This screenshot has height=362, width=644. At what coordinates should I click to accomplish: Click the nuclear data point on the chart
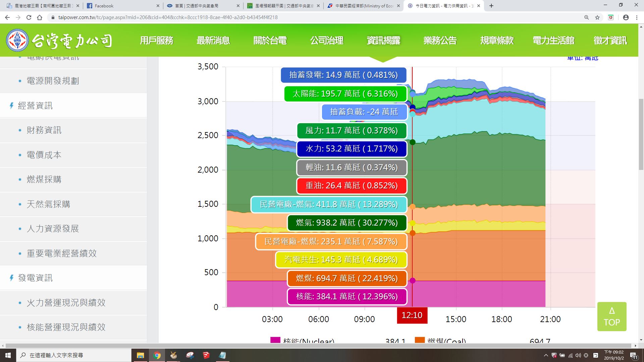tap(413, 281)
